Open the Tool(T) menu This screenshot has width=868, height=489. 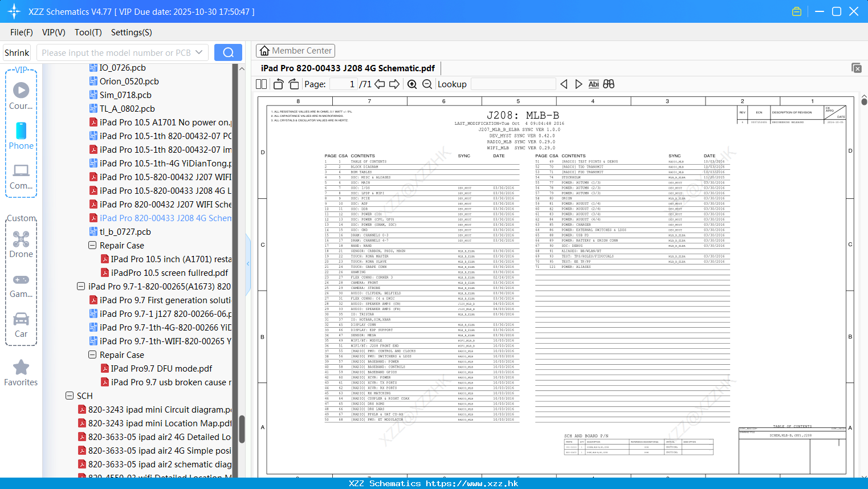pyautogui.click(x=88, y=32)
